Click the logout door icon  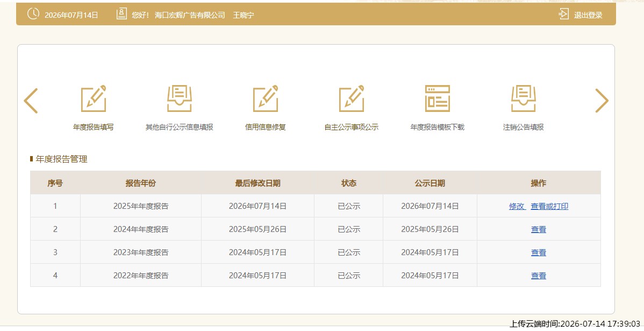(x=563, y=14)
